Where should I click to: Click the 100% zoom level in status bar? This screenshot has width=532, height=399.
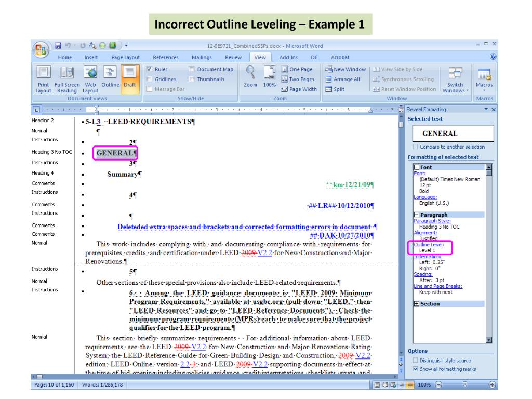pos(424,385)
